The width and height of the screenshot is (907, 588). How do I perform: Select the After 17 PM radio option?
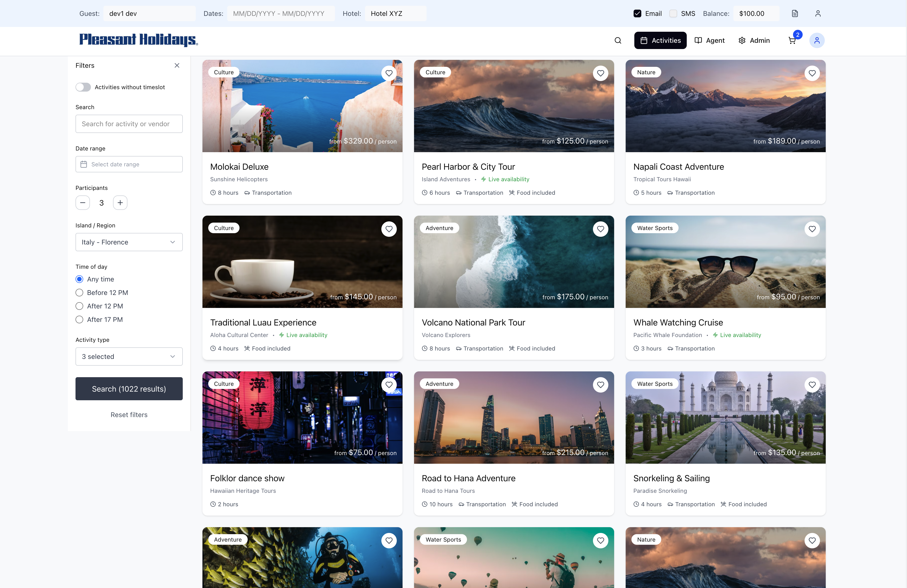(79, 320)
